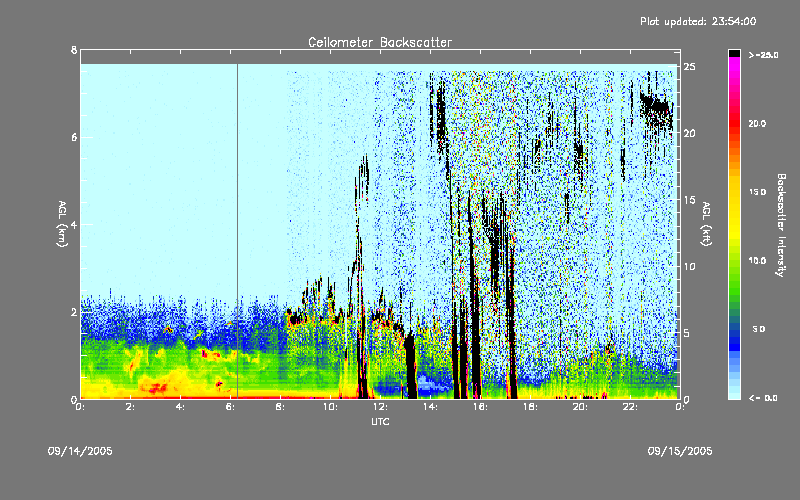Click the '<= 0.0' colorbar label
800x500 pixels.
click(x=763, y=397)
